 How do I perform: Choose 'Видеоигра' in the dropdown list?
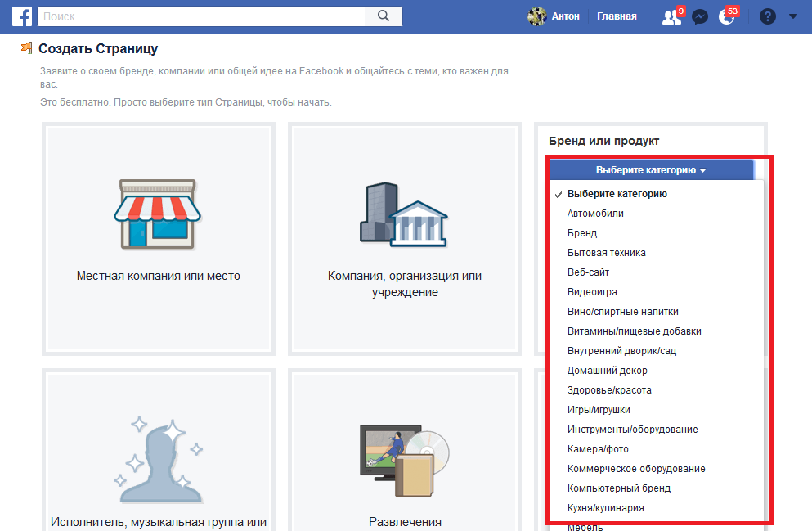click(592, 292)
